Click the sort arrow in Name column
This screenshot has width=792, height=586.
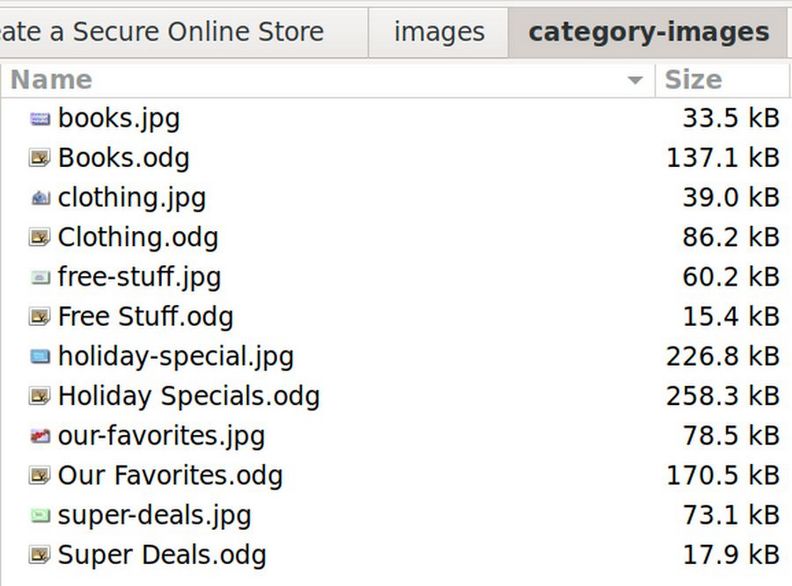(x=635, y=80)
